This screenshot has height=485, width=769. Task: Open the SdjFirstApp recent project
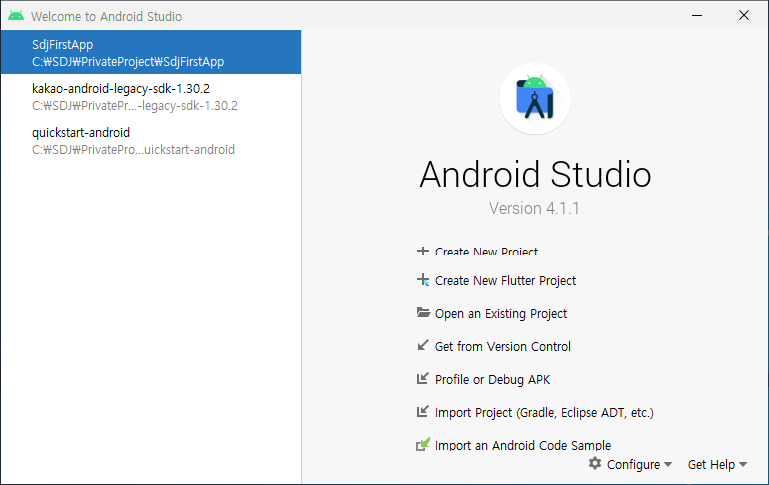click(x=151, y=52)
